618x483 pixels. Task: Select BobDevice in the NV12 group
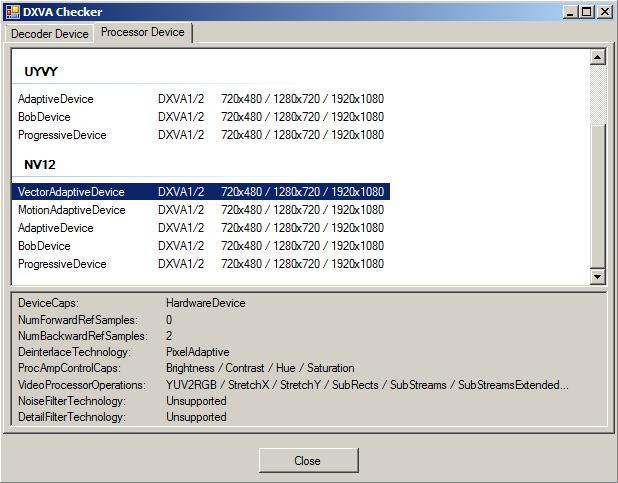(44, 246)
